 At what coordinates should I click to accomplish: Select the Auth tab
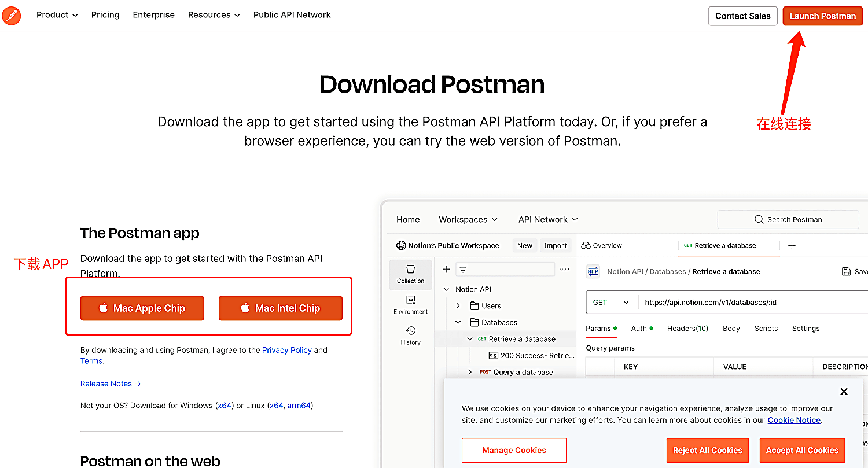[x=642, y=329]
